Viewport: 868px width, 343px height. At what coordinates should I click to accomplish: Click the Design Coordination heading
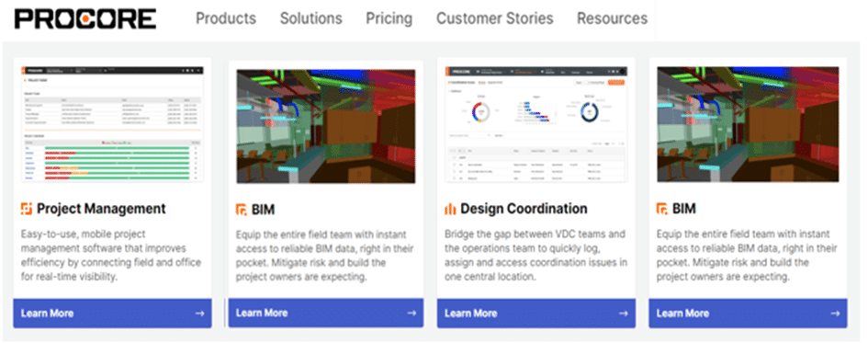tap(524, 209)
